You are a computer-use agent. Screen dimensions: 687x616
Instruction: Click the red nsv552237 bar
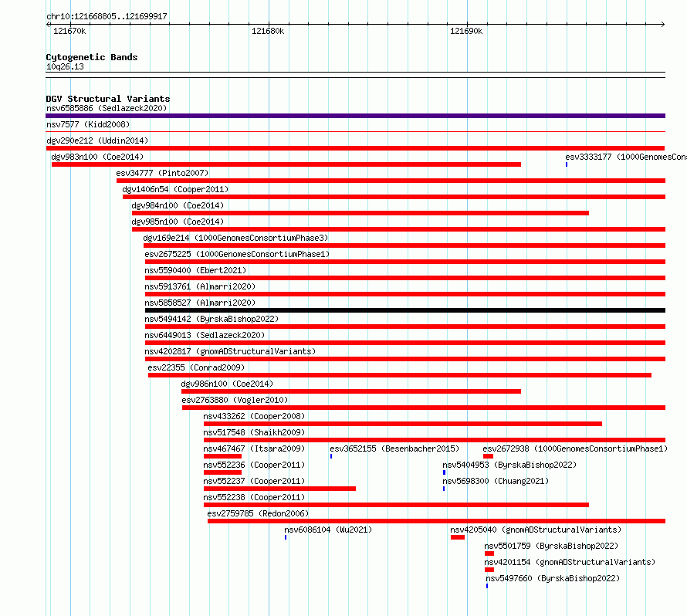[x=279, y=489]
